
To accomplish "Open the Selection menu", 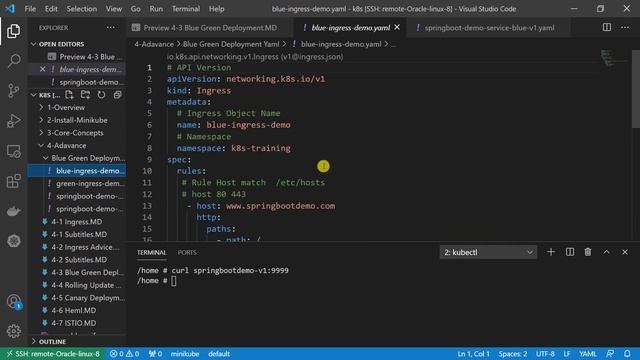I will pos(82,9).
